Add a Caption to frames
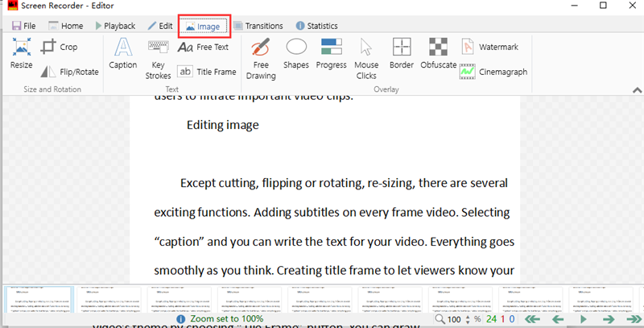644x328 pixels. tap(123, 53)
